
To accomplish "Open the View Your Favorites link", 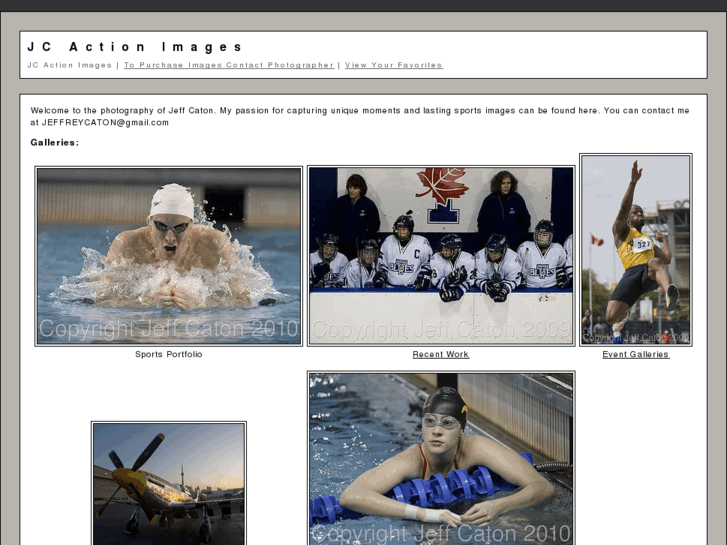I will 394,65.
